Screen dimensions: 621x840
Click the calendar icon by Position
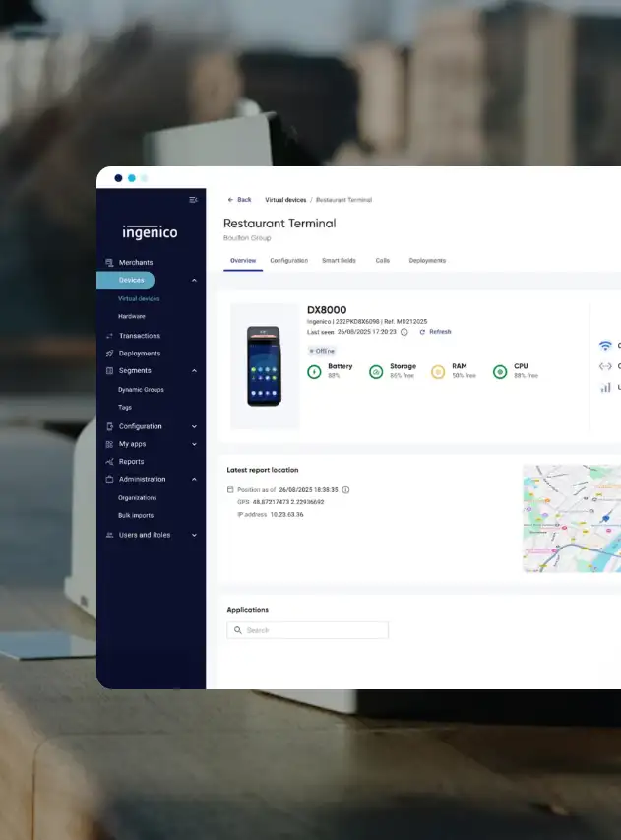point(230,490)
